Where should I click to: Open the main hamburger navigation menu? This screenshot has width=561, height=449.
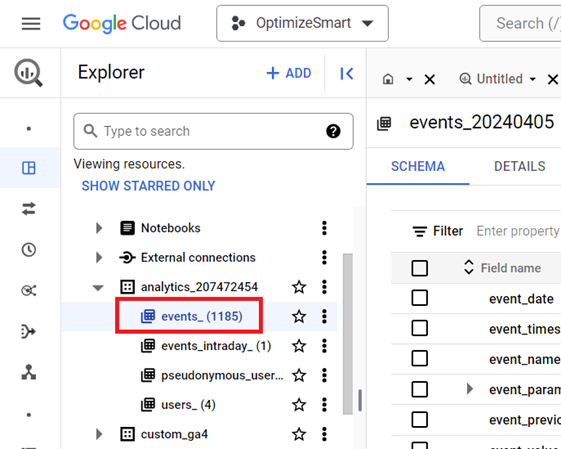31,24
